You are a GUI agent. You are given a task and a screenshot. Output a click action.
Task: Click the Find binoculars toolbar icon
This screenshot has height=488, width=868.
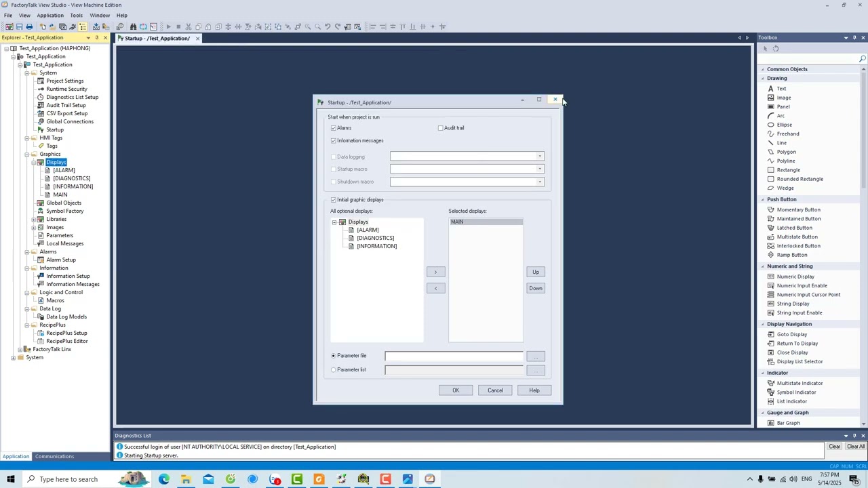pyautogui.click(x=133, y=26)
